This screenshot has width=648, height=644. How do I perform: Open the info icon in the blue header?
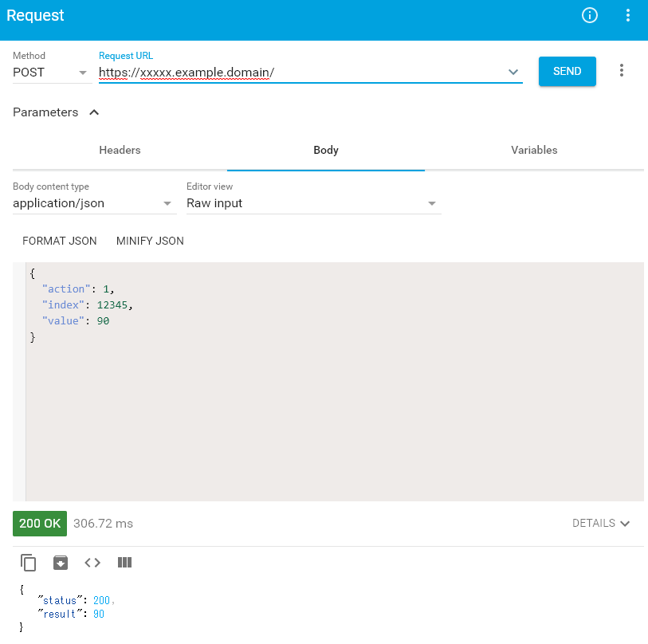tap(589, 15)
